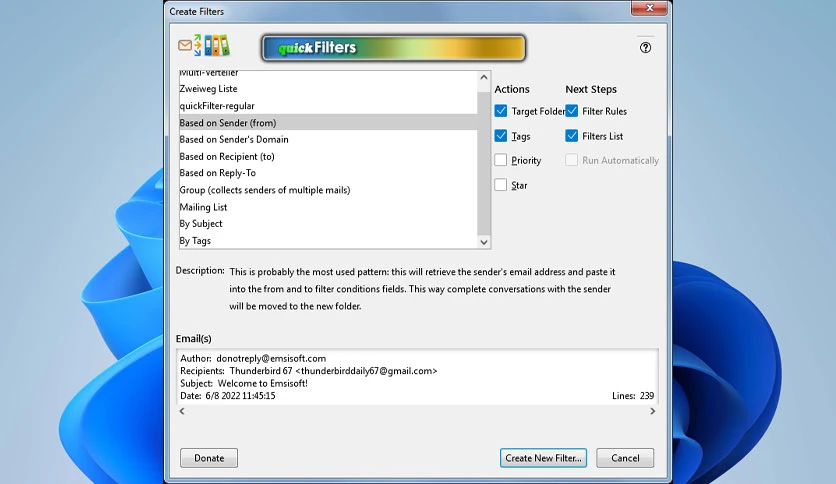Click the help question mark icon
Image resolution: width=836 pixels, height=484 pixels.
click(645, 47)
